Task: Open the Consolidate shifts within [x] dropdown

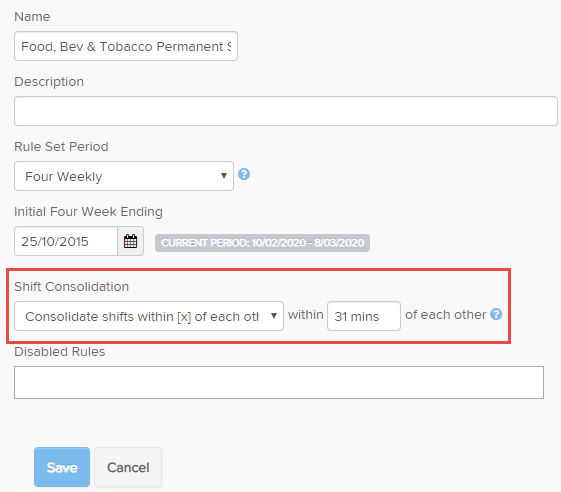Action: click(x=149, y=316)
